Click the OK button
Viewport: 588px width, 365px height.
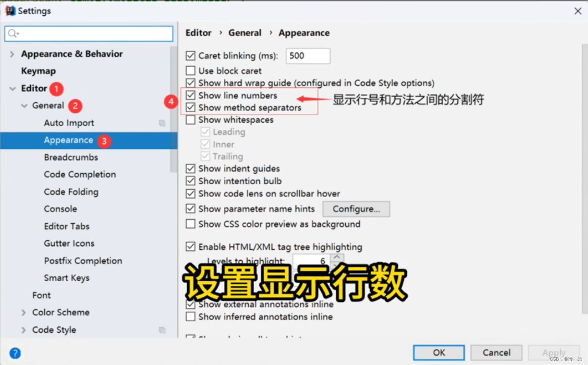pyautogui.click(x=439, y=353)
